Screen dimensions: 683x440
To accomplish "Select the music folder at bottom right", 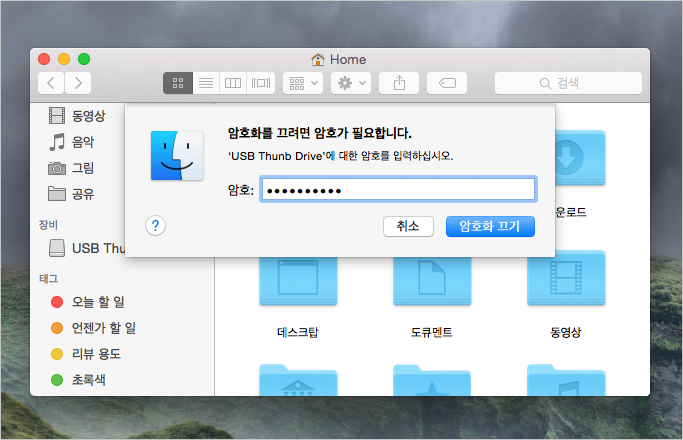I will 566,380.
